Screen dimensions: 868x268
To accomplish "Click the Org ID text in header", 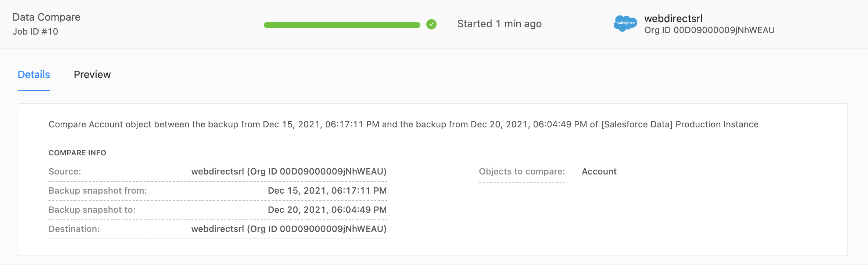I will 709,30.
